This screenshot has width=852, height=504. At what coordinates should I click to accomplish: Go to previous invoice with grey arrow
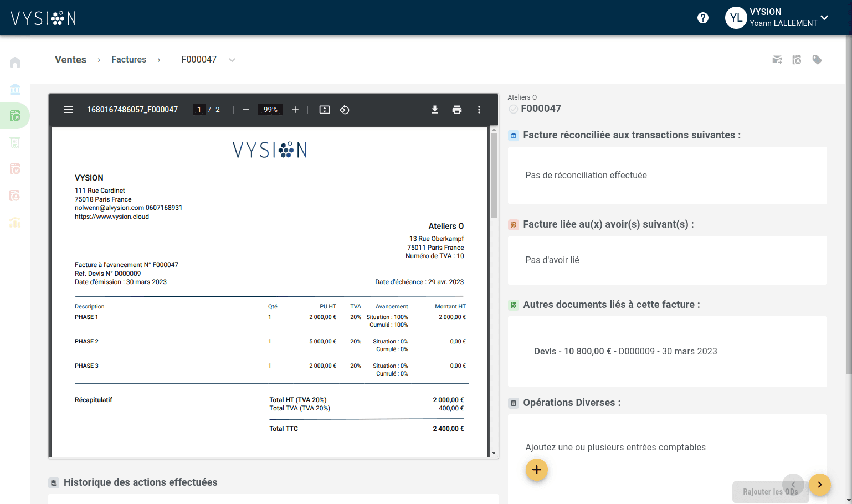793,484
